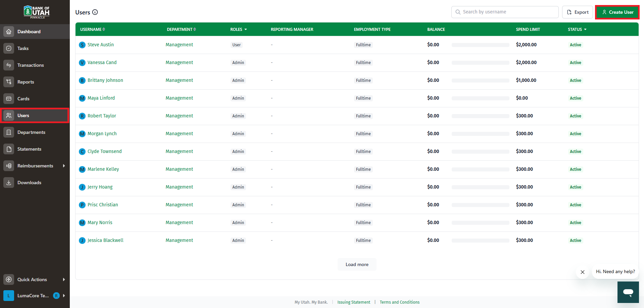
Task: Click Jerry Hoang's J avatar
Action: 82,187
